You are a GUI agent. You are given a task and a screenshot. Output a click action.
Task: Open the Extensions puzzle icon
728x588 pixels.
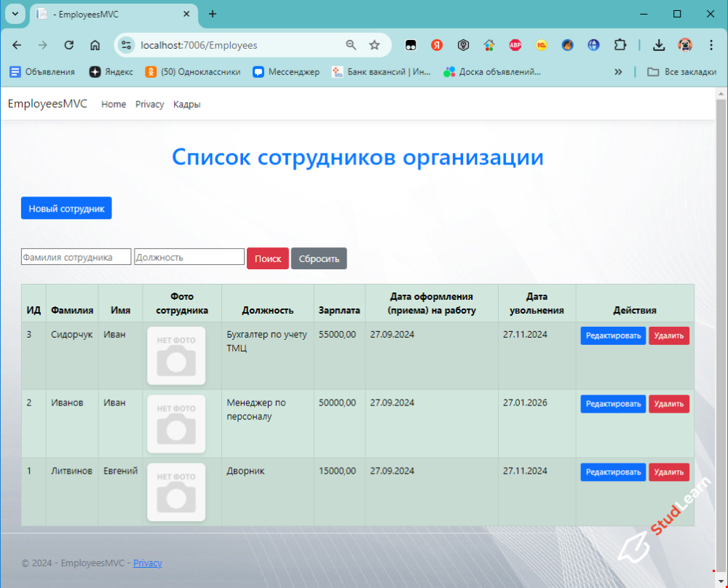[620, 45]
